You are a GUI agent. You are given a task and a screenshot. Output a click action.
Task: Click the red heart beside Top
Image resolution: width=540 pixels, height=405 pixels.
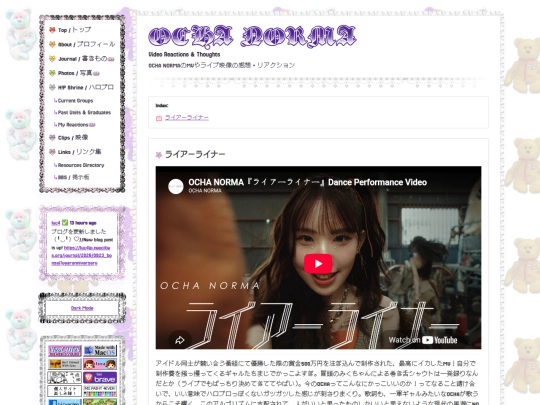[x=52, y=30]
